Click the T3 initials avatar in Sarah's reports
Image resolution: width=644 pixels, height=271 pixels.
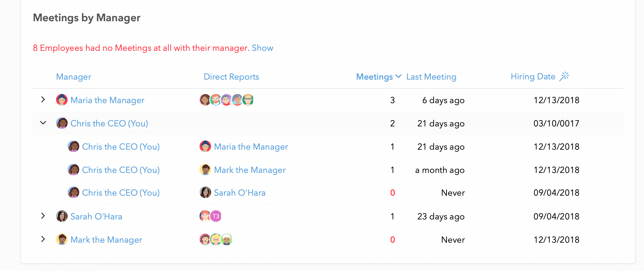(216, 216)
